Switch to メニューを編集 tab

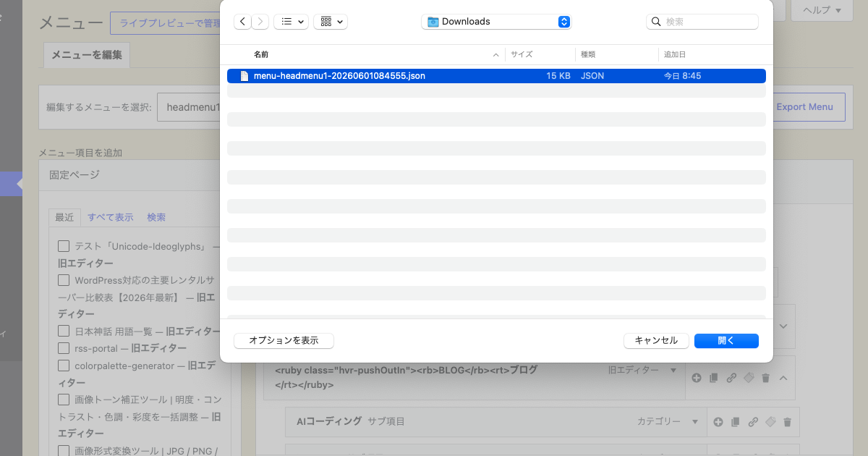click(x=87, y=55)
